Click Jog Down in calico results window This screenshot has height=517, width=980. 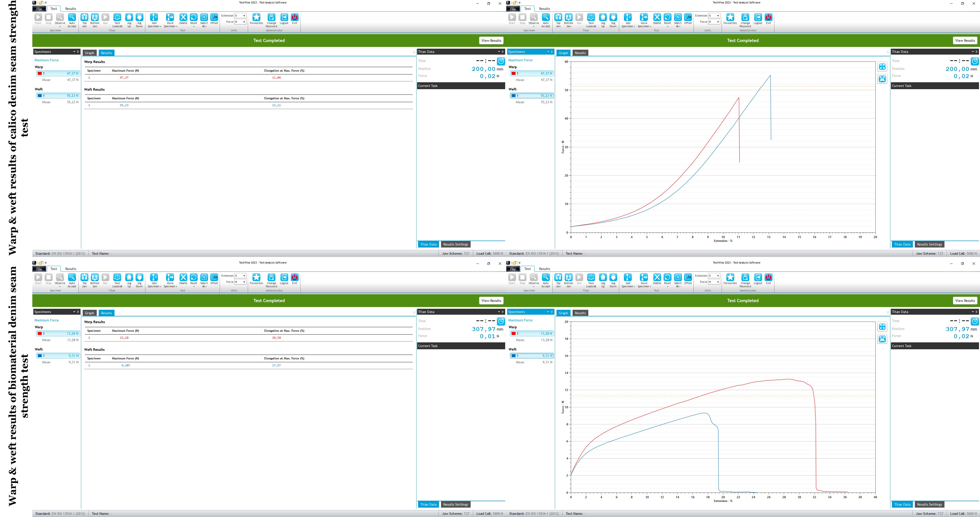click(139, 20)
